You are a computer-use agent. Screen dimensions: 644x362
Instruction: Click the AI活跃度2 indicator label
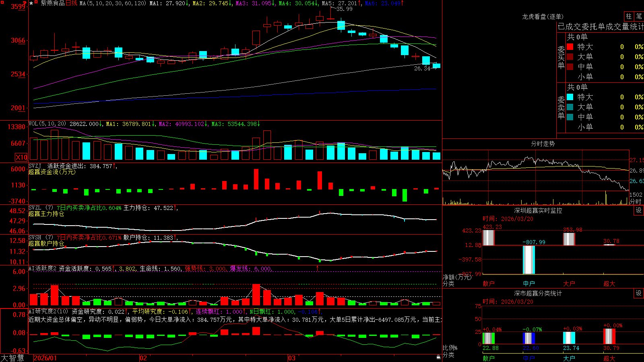tap(43, 268)
